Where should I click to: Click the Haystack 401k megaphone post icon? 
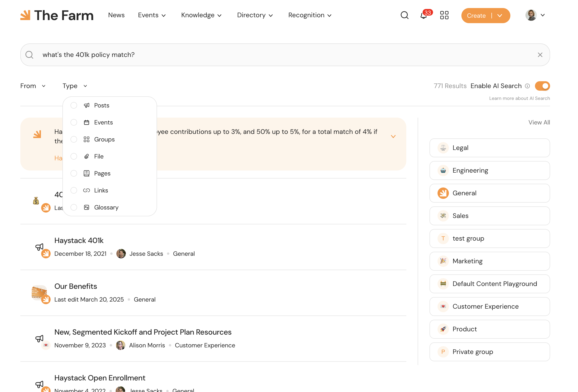(39, 247)
